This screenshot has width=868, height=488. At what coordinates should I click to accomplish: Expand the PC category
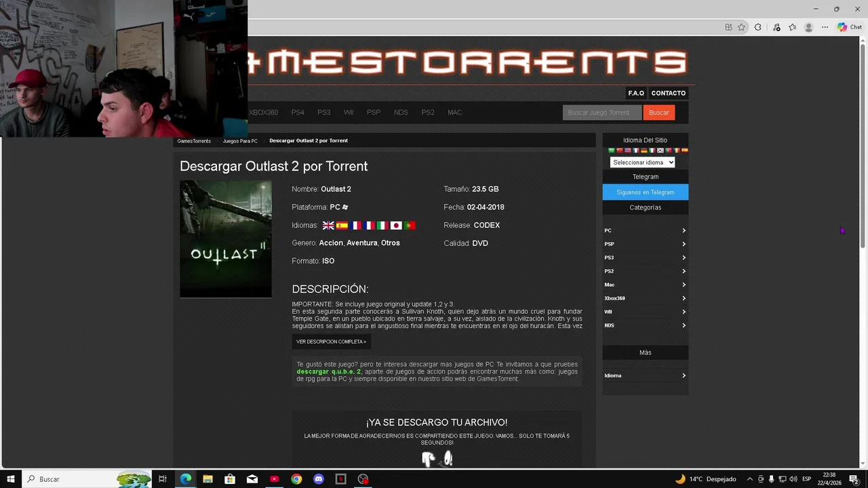tap(645, 230)
